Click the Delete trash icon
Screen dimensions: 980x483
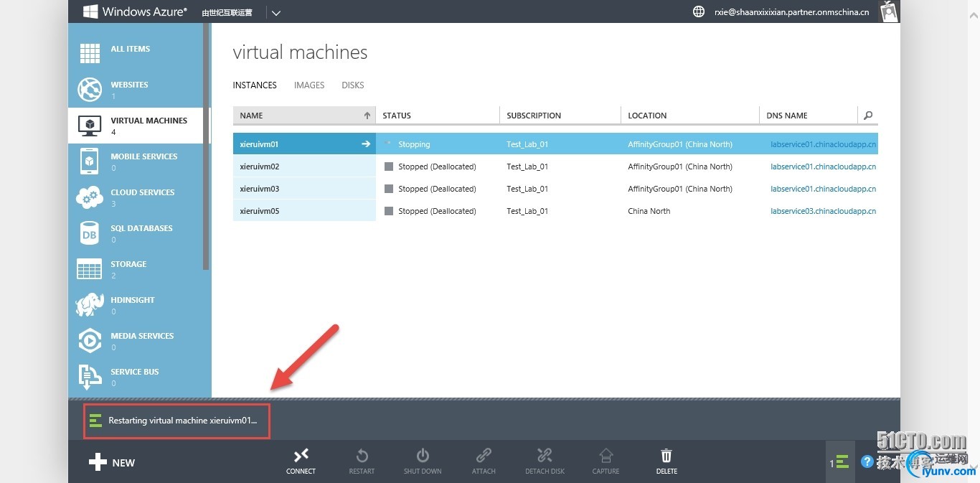666,455
